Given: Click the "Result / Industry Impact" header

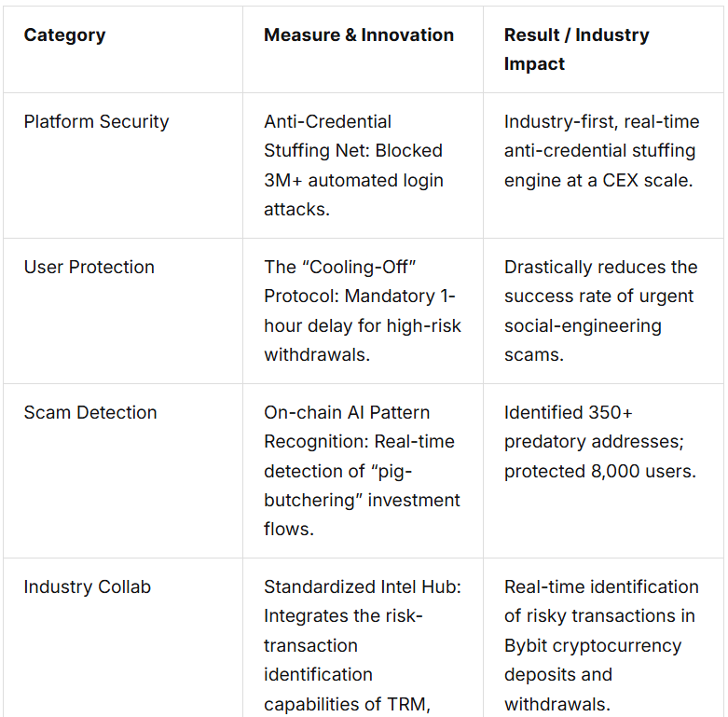Looking at the screenshot, I should 576,49.
